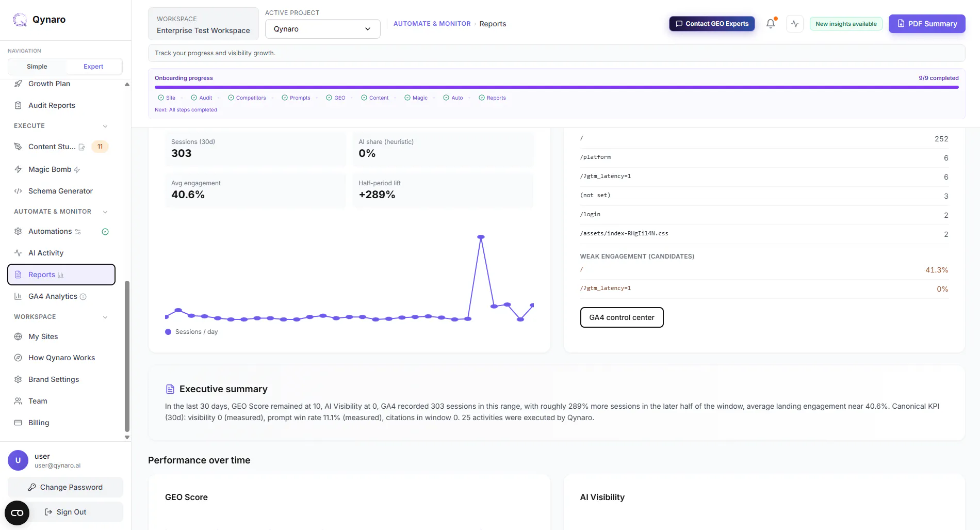
Task: Go to Audit Reports
Action: (61, 105)
